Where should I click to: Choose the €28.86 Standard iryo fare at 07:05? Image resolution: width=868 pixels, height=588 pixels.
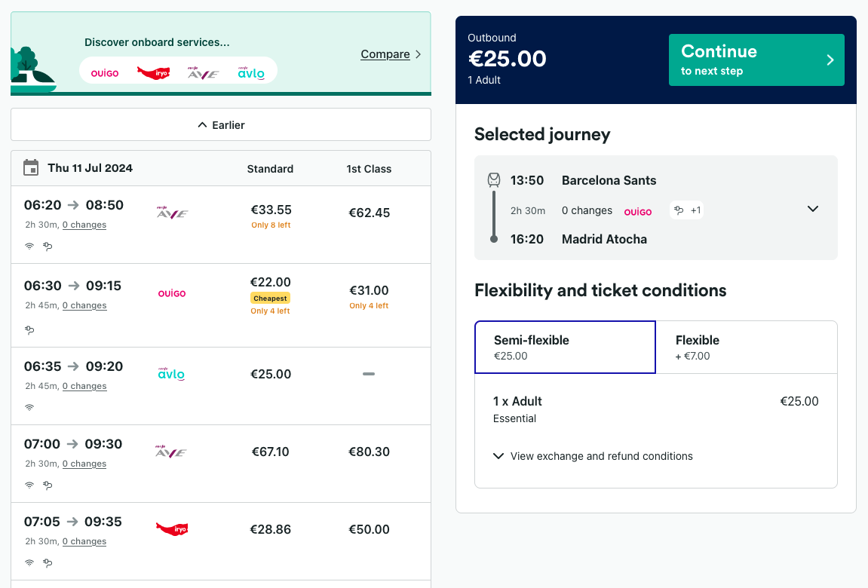click(270, 529)
